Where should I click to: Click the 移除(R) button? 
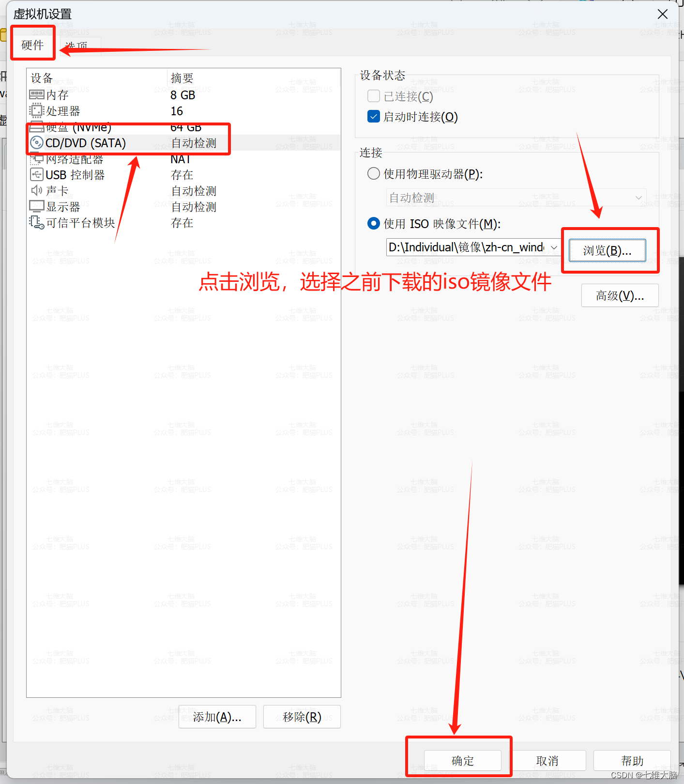[x=302, y=717]
